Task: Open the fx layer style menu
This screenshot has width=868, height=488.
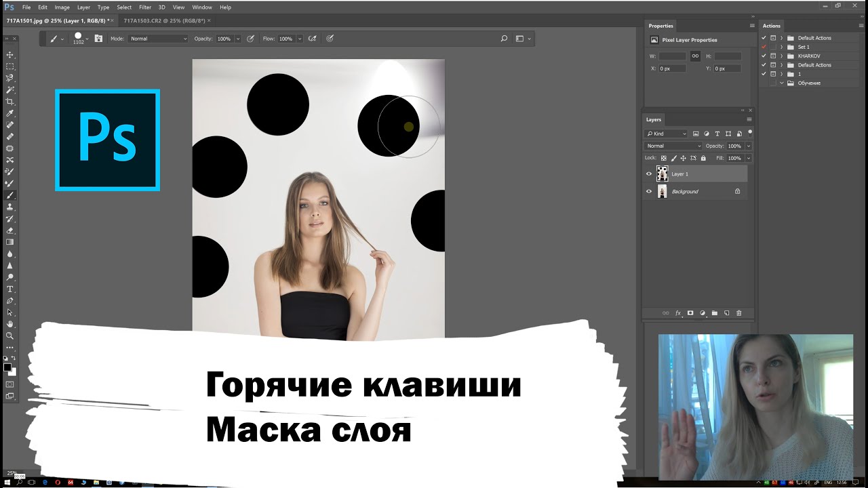Action: (678, 313)
